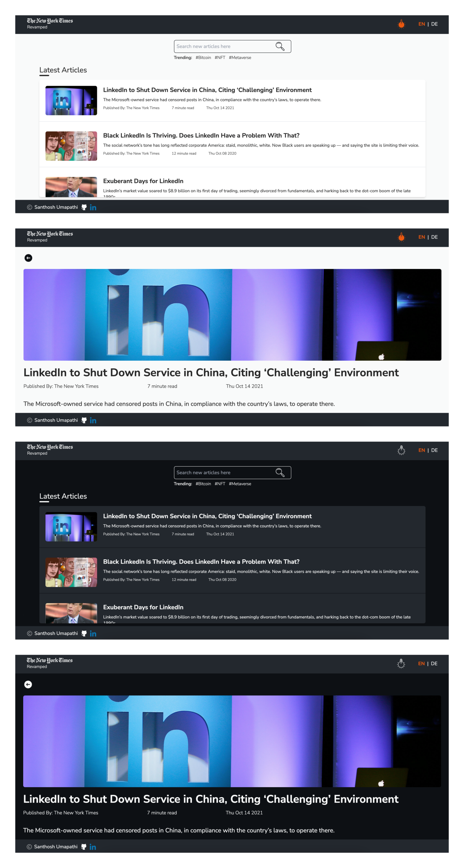464x868 pixels.
Task: Select EN language in the dark article page header
Action: pos(421,664)
